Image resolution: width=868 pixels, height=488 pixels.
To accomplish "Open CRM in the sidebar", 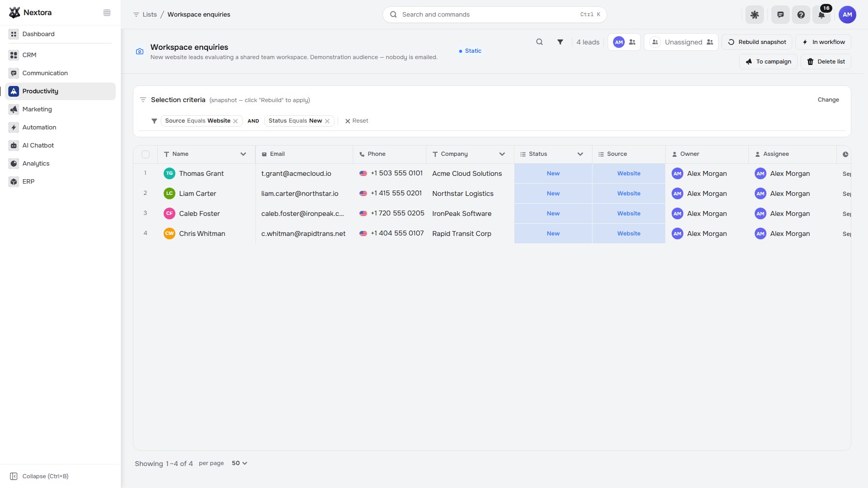I will (60, 55).
